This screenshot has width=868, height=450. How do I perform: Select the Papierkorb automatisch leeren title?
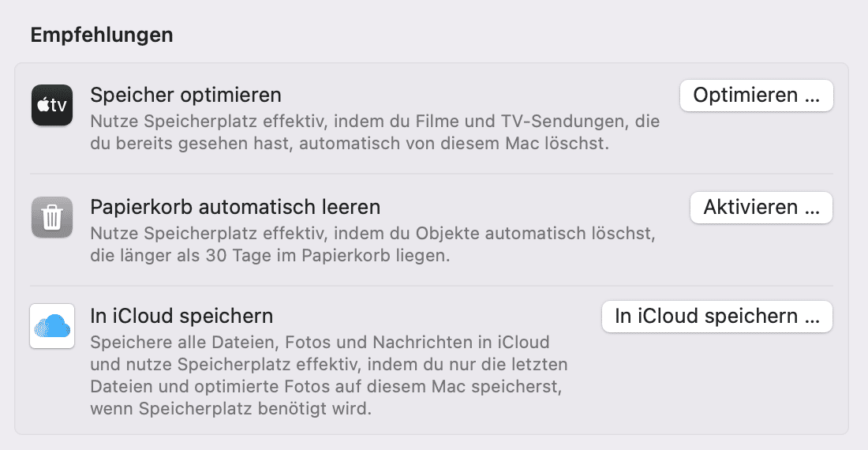tap(235, 207)
